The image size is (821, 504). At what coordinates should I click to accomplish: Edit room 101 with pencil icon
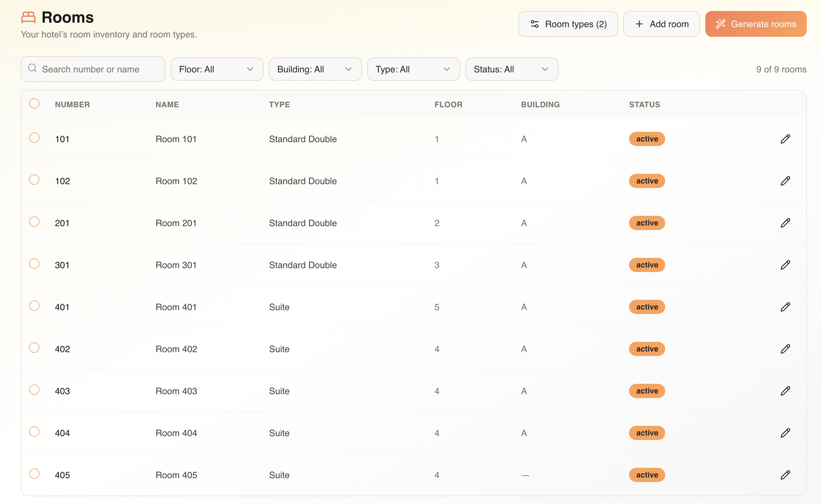coord(785,139)
